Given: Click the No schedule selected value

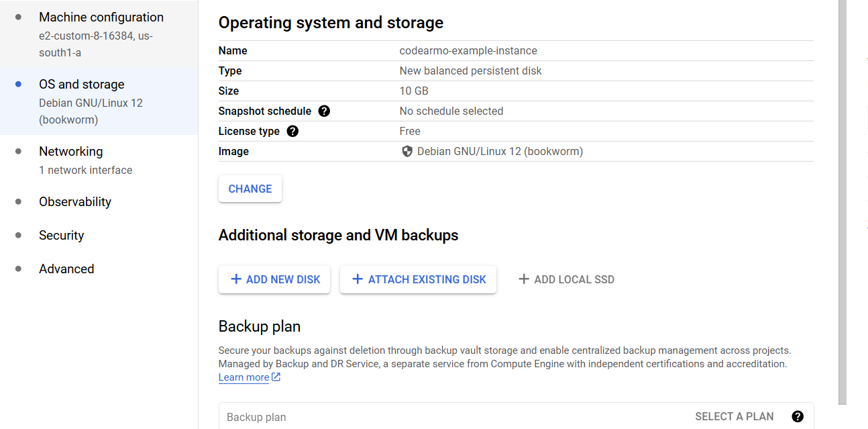Looking at the screenshot, I should [x=451, y=111].
